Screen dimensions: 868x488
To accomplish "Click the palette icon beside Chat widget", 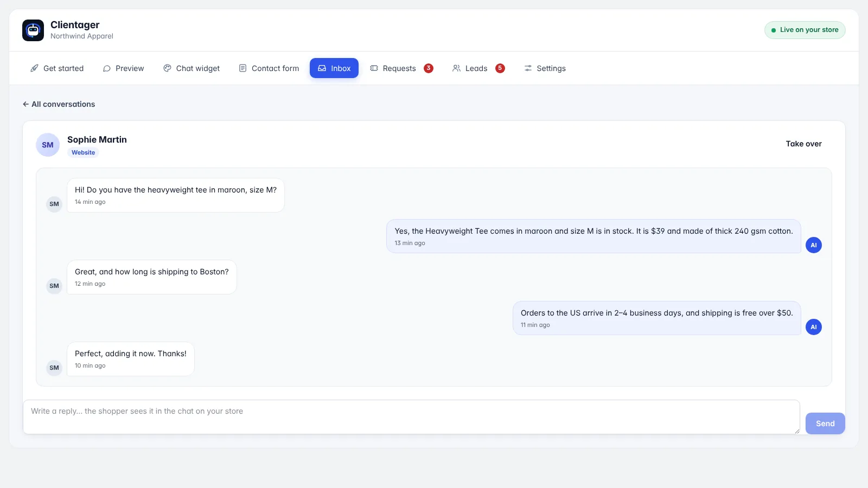I will click(167, 68).
